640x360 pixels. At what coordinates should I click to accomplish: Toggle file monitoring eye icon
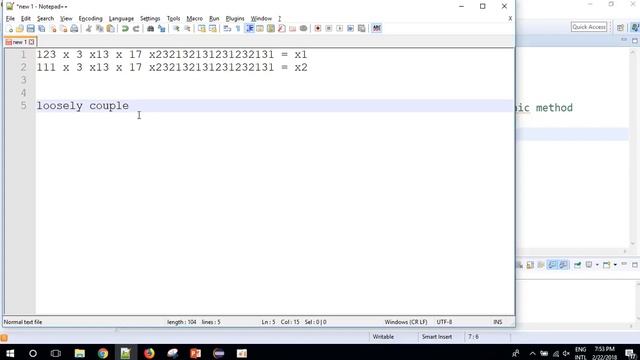[303, 29]
